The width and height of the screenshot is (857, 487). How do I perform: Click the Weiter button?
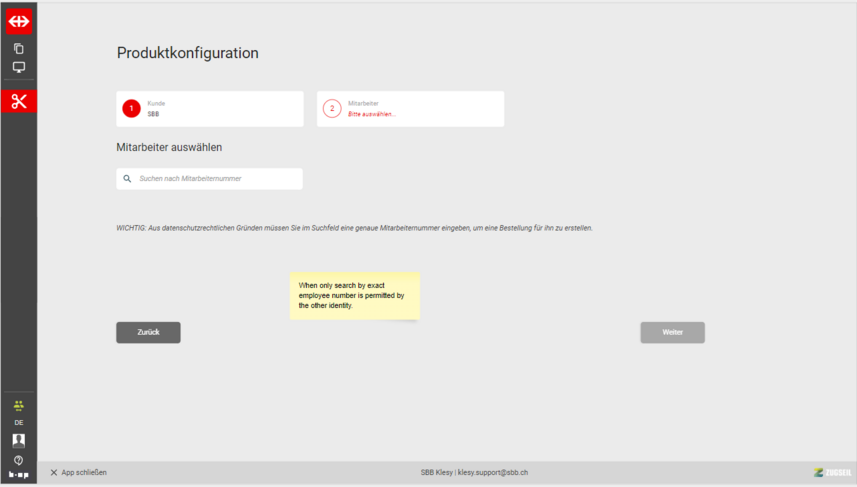[x=672, y=332]
